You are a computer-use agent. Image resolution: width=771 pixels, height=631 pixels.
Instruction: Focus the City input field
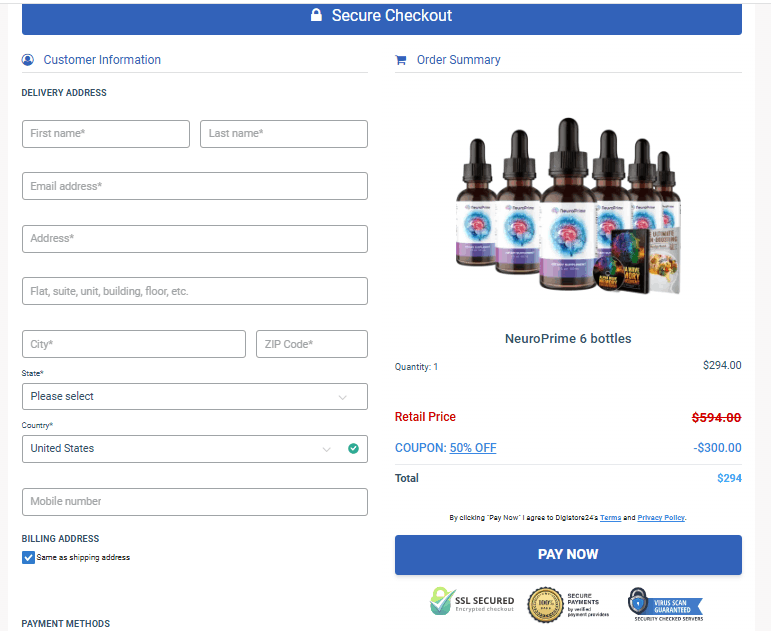point(134,344)
